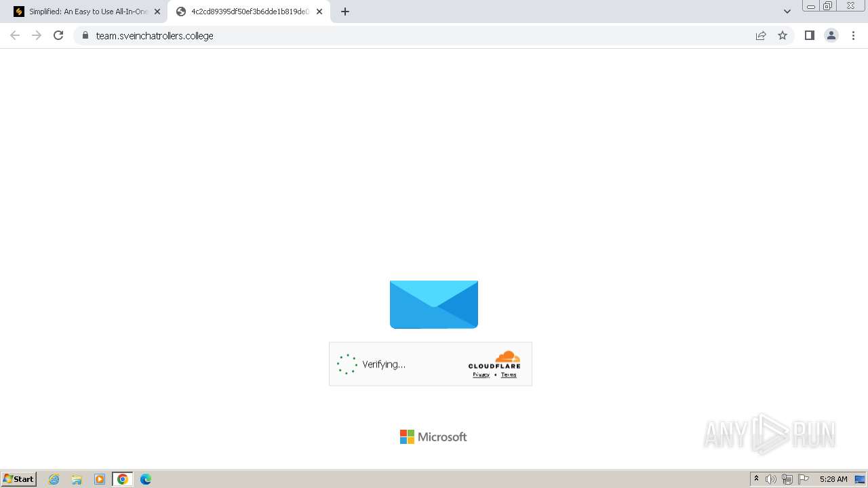Restore down the Chrome window
Screen dimensions: 868x488
(828, 6)
